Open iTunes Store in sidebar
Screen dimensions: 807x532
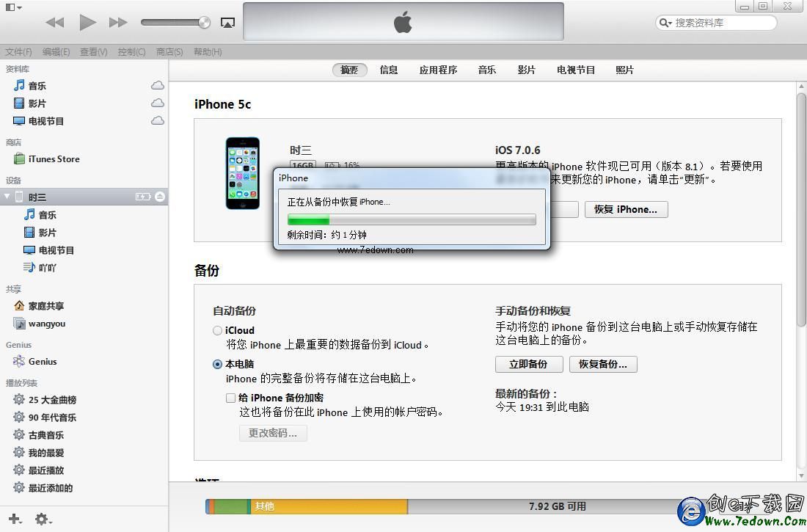point(54,159)
